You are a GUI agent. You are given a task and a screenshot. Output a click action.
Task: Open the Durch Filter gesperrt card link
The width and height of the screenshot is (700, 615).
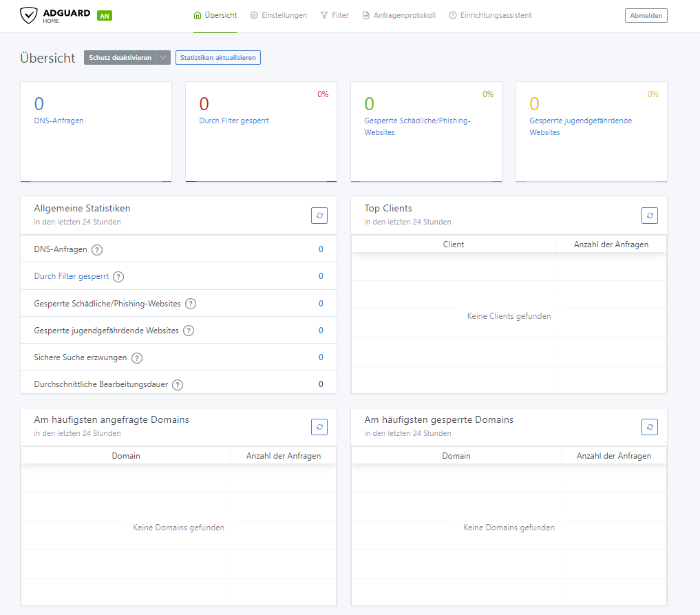[234, 121]
